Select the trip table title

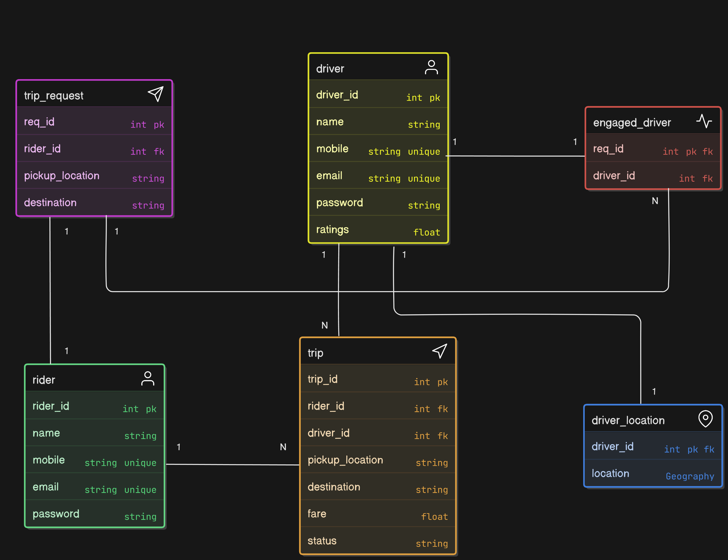315,353
